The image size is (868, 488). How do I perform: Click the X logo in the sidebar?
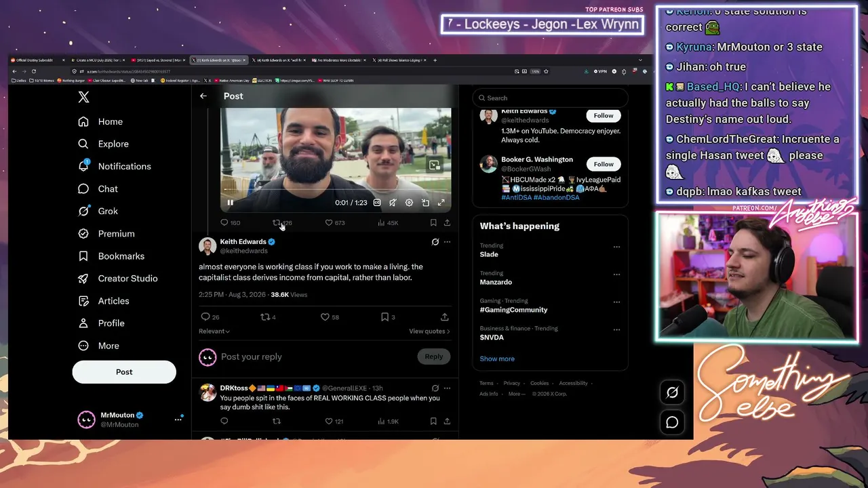coord(83,97)
